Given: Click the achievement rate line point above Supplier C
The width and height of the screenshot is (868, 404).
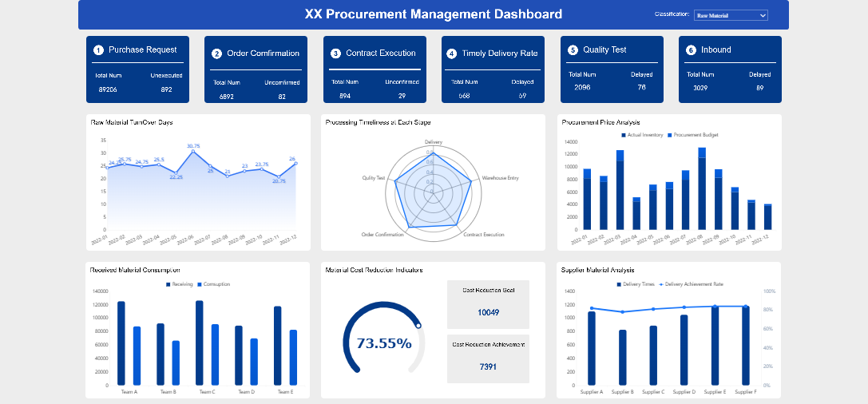Looking at the screenshot, I should (x=653, y=309).
